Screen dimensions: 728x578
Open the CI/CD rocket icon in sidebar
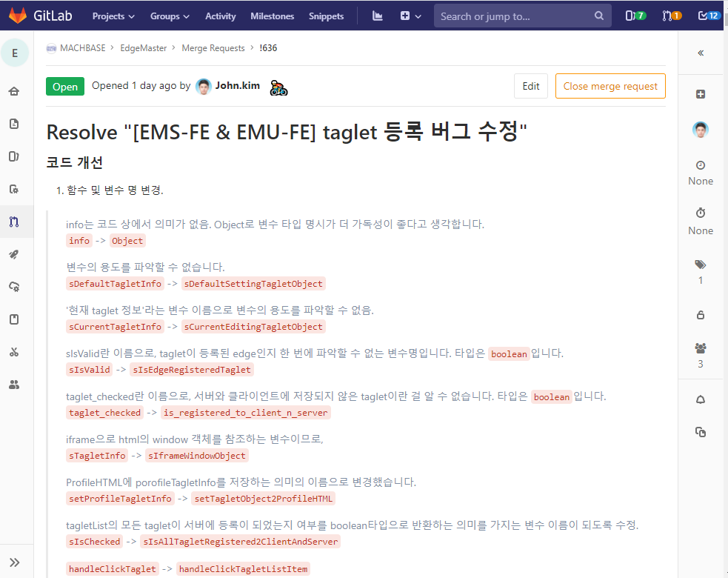click(14, 254)
